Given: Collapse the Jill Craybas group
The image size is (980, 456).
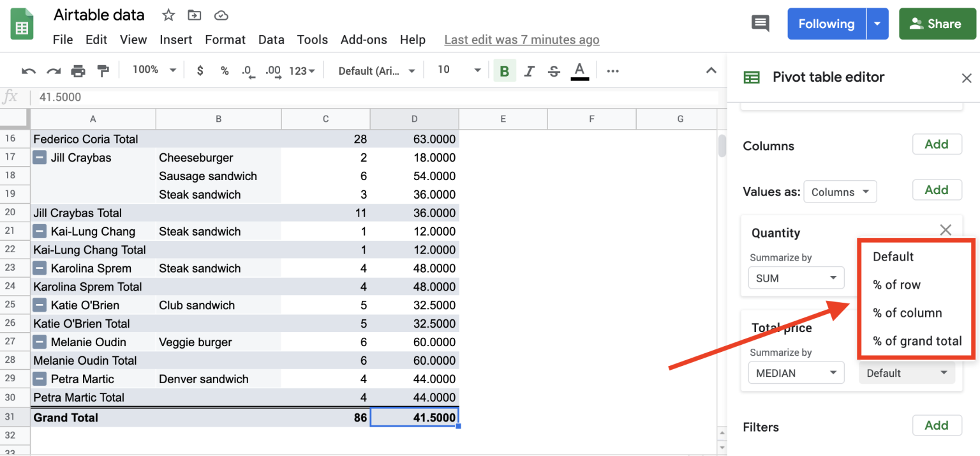Looking at the screenshot, I should tap(39, 157).
